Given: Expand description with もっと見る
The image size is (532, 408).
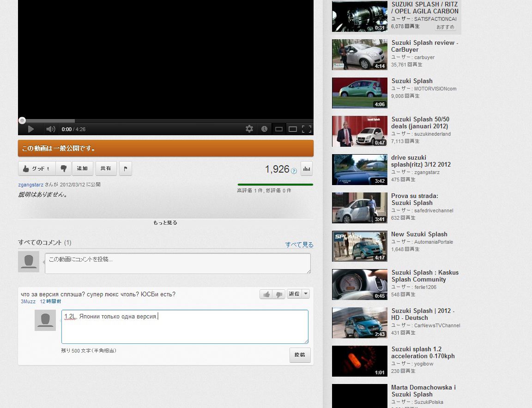Looking at the screenshot, I should click(165, 223).
